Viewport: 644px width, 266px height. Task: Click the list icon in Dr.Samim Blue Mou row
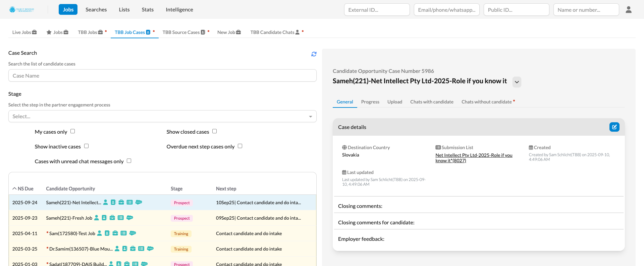[x=141, y=249]
